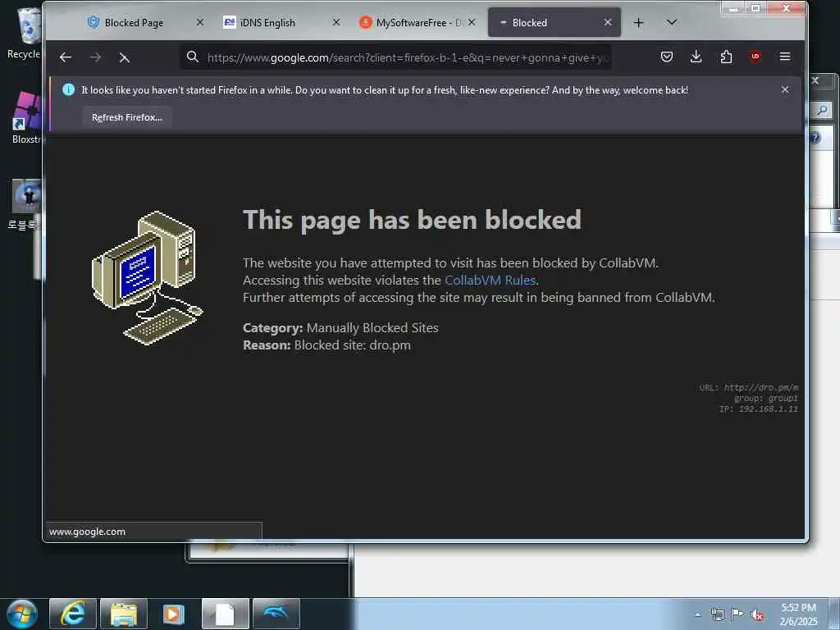840x630 pixels.
Task: Show hidden tray icons arrow
Action: pos(697,614)
